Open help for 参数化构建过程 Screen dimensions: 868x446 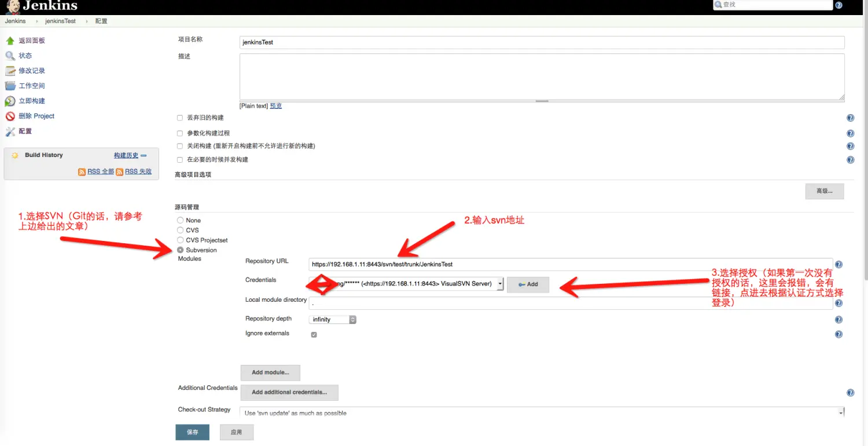click(x=850, y=133)
